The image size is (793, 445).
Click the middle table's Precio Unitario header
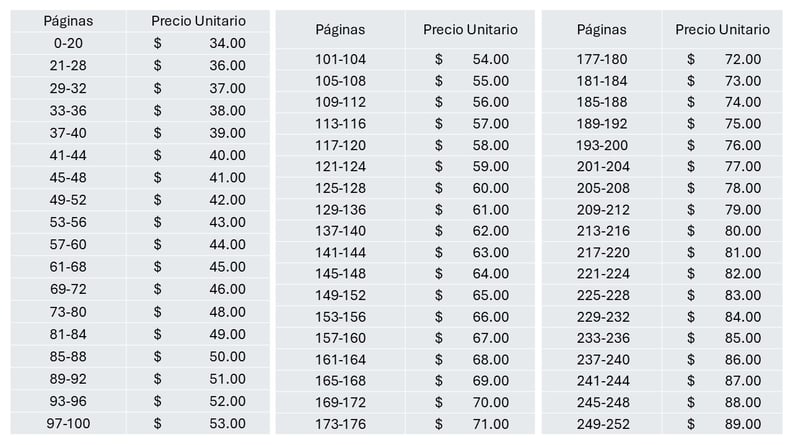(470, 30)
